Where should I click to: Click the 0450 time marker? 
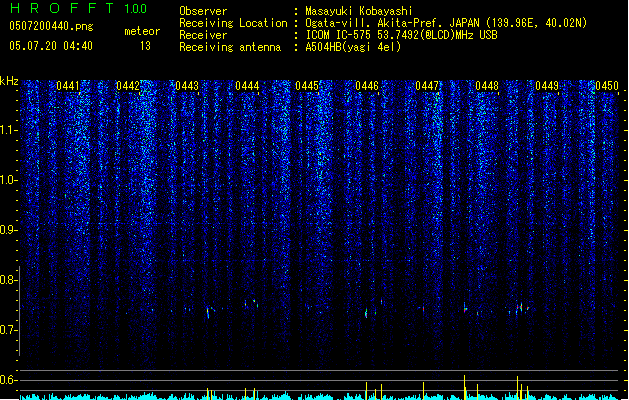tap(607, 86)
